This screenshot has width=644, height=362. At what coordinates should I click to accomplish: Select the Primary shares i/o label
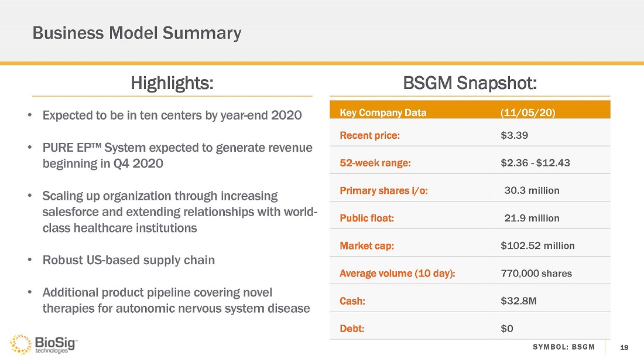pos(383,190)
